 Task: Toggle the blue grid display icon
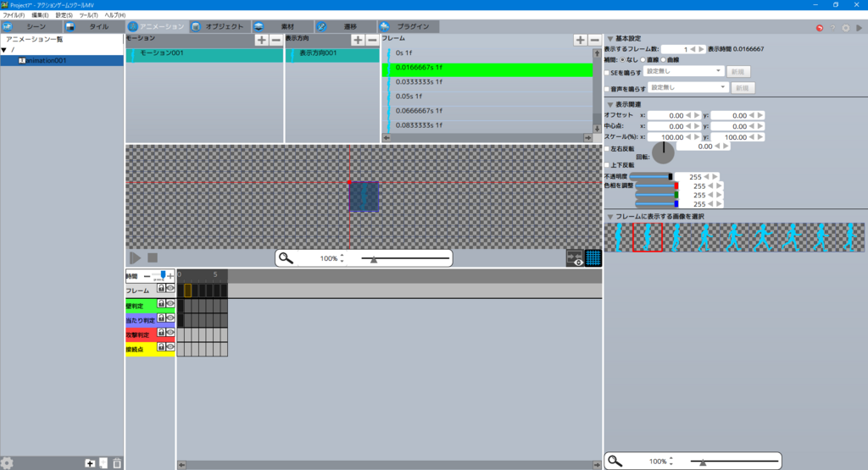click(x=593, y=258)
